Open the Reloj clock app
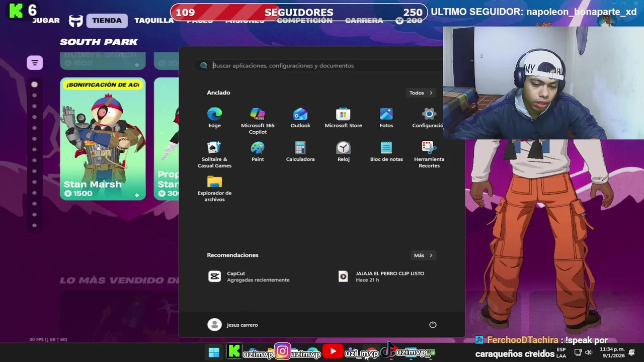The width and height of the screenshot is (644, 362). (x=343, y=152)
